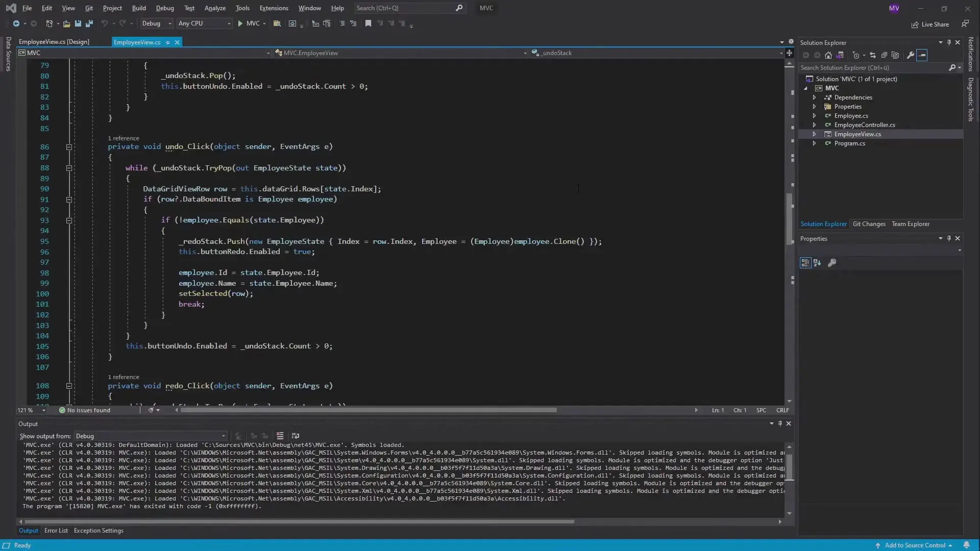Click the screenshot/camera toolbar icon
Screen dimensions: 980x551
click(x=292, y=23)
